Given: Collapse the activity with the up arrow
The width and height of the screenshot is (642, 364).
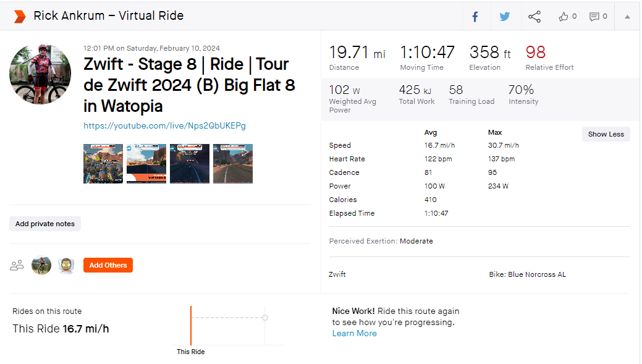Looking at the screenshot, I should click(x=627, y=17).
